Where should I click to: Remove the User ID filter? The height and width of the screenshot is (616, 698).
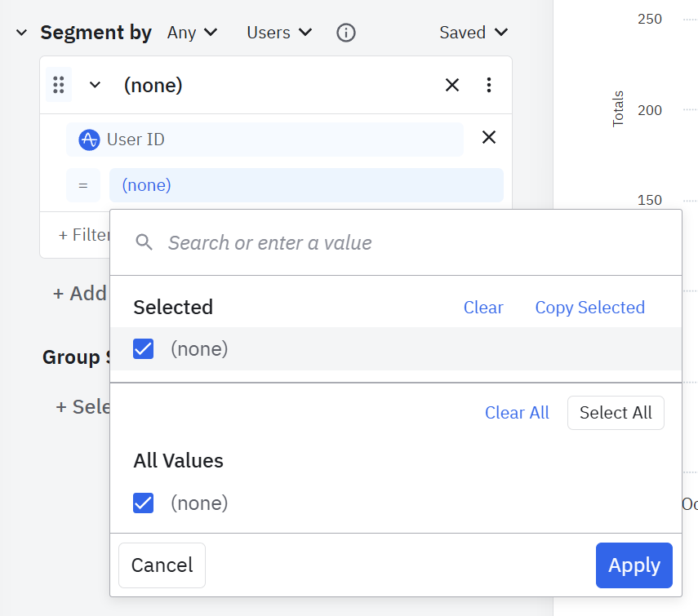tap(489, 137)
